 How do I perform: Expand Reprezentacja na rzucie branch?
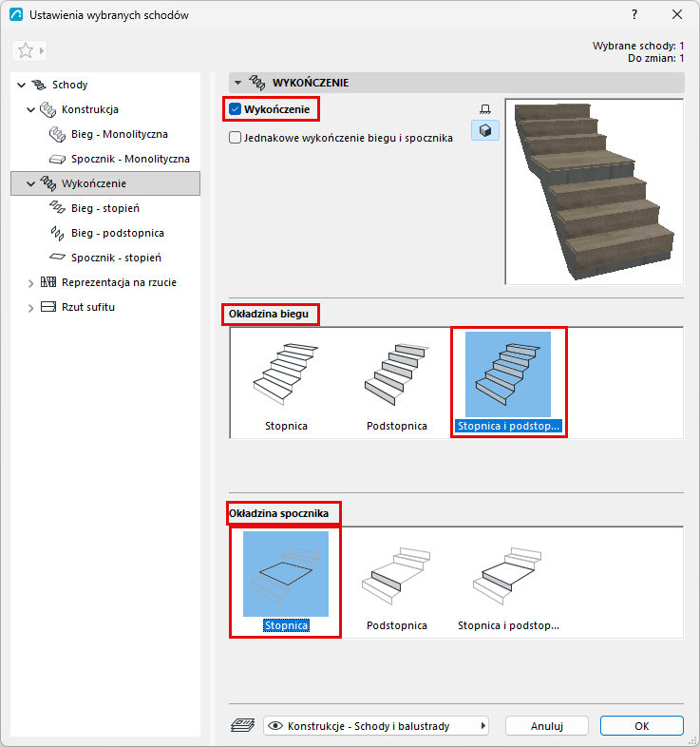point(31,283)
